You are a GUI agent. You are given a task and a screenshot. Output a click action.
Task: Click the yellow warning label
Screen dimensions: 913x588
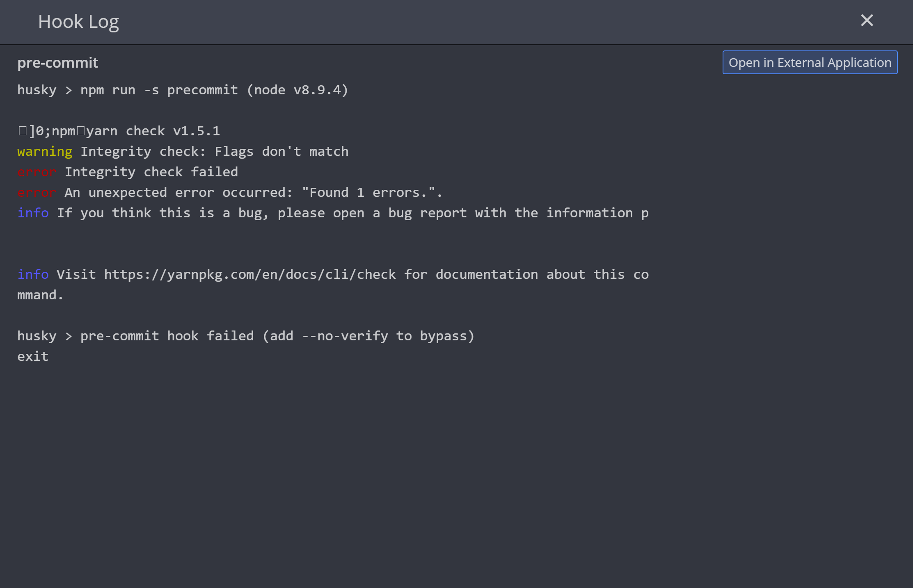tap(45, 151)
